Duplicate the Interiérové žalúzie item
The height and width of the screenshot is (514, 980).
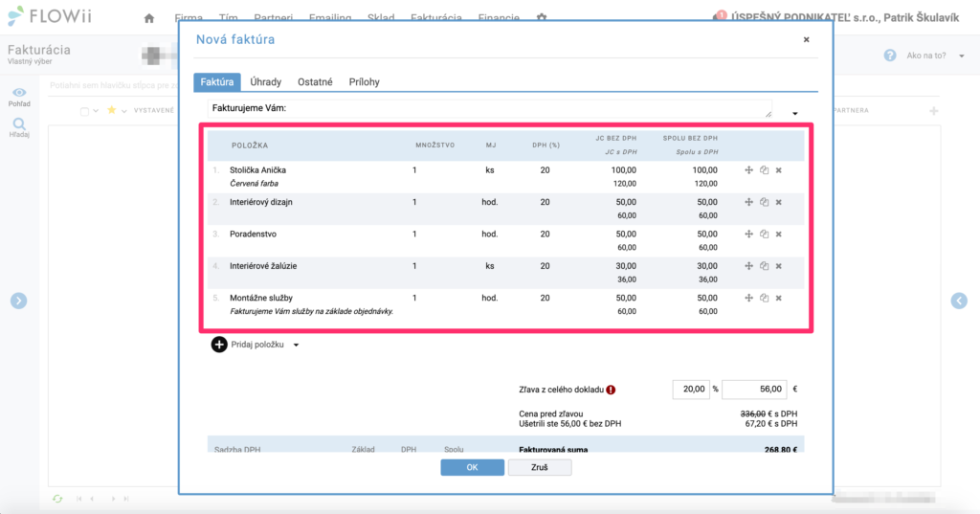[x=764, y=266]
